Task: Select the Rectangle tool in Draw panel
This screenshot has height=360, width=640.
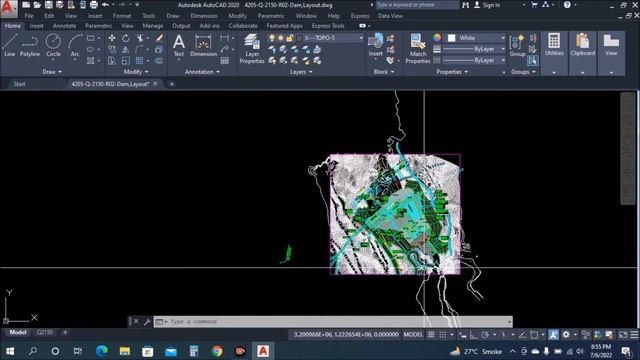Action: 91,38
